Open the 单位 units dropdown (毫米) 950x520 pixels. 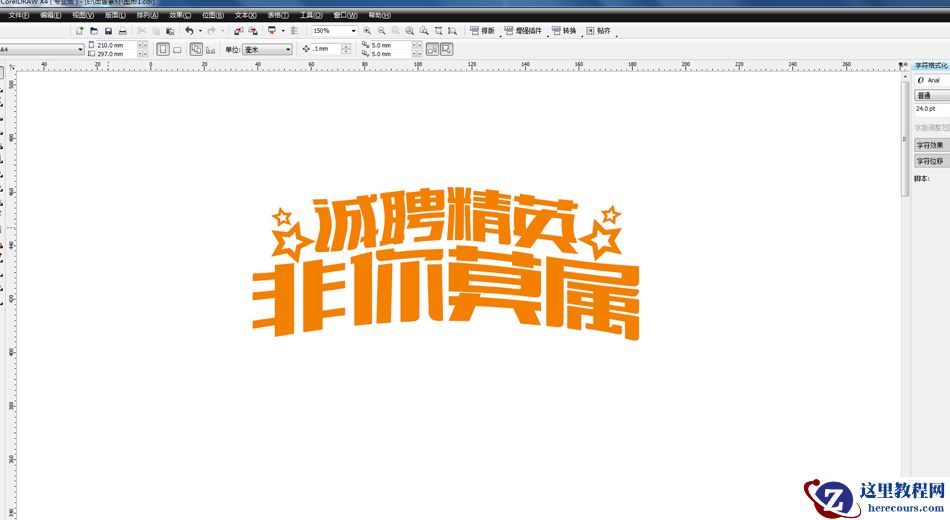[x=267, y=50]
